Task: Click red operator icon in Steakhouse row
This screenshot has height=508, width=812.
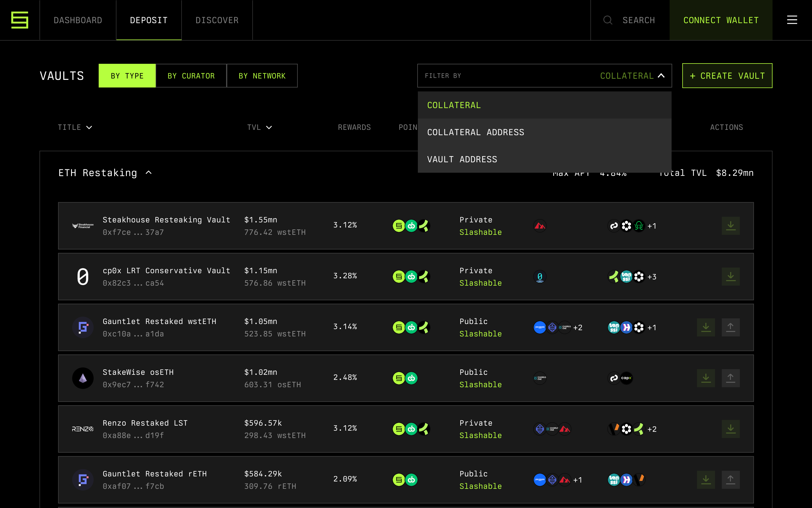Action: [540, 226]
